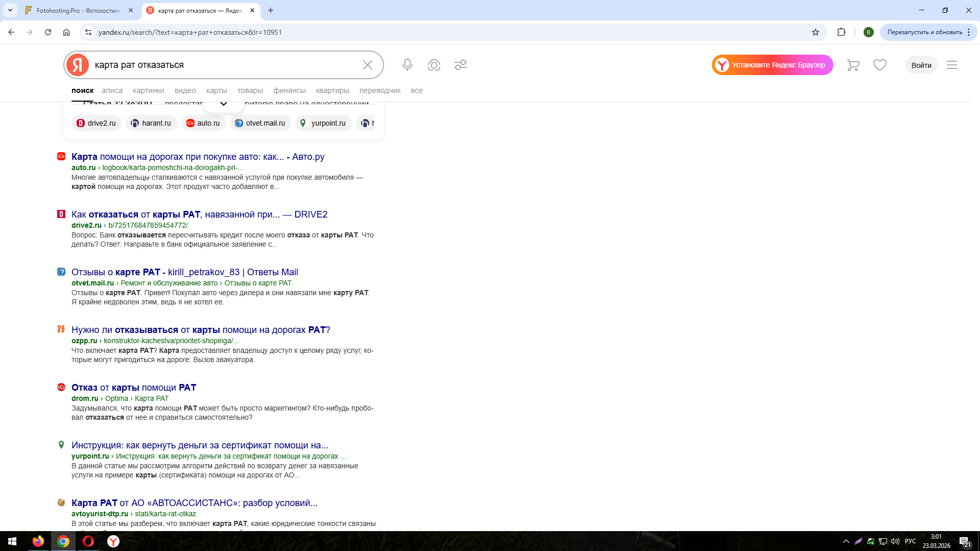The image size is (980, 551).
Task: Open 'Карта помощи на дорогах при покупке авто' result
Action: coord(198,157)
